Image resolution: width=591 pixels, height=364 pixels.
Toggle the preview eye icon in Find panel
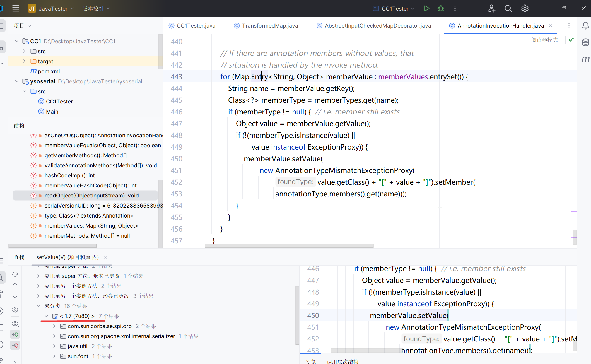[x=15, y=324]
